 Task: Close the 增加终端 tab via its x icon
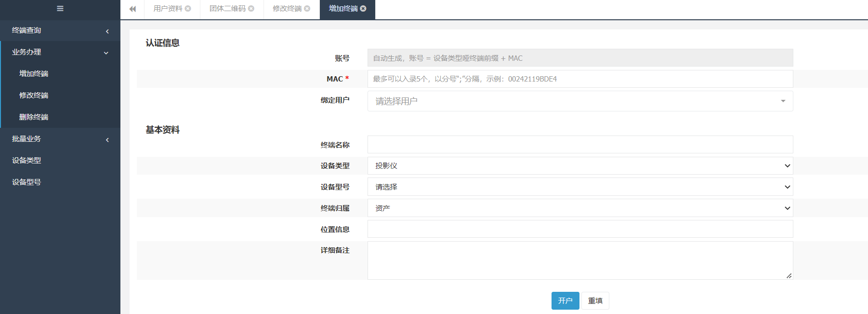(x=363, y=9)
